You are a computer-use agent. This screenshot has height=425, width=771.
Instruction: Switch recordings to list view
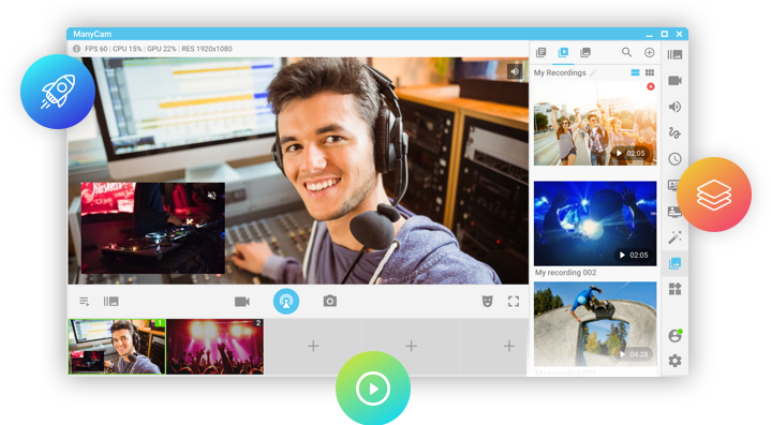[x=635, y=72]
